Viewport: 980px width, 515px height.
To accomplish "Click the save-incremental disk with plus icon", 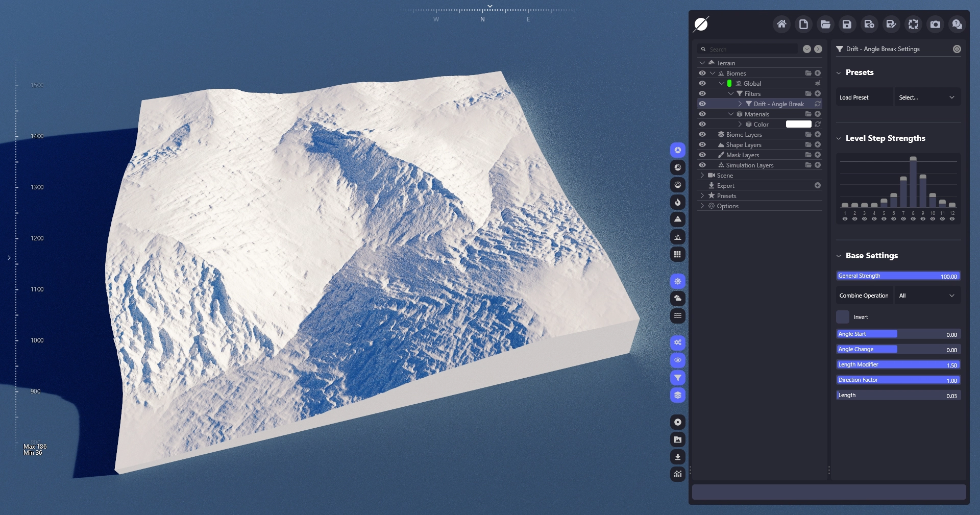I will point(869,24).
